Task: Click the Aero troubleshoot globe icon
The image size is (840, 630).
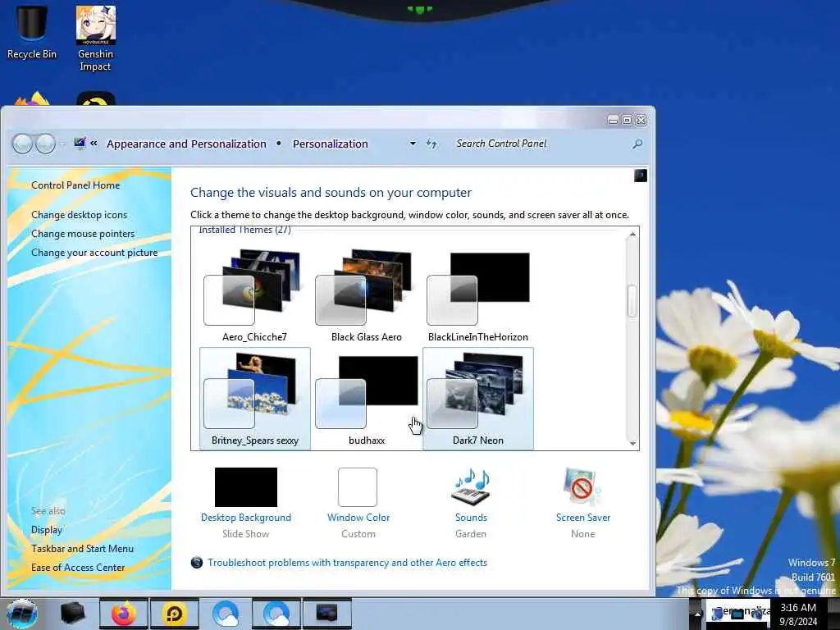Action: pos(197,563)
